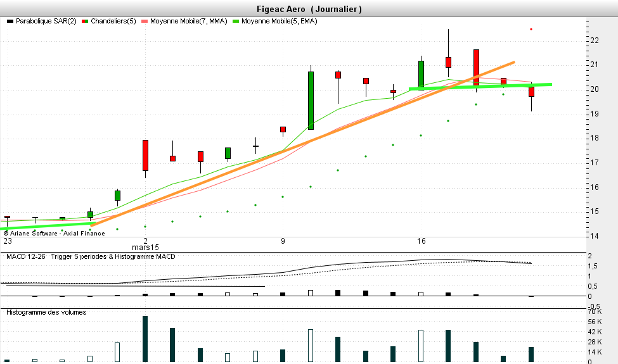This screenshot has height=364, width=618.
Task: Click the 'Histogramme des volumes' panel label
Action: coord(46,313)
